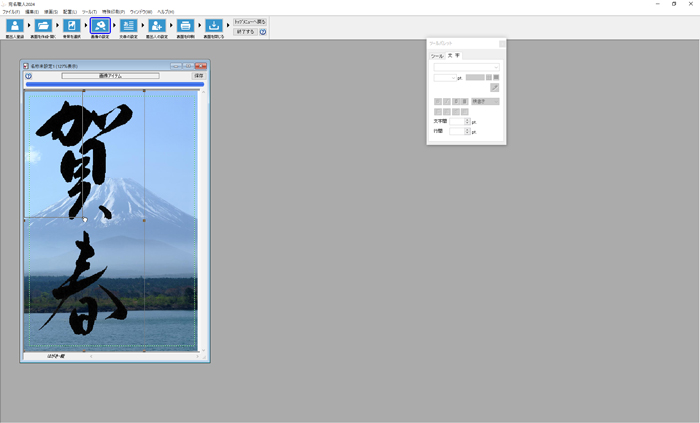Click the sender settings step icon
The height and width of the screenshot is (423, 700).
click(157, 26)
